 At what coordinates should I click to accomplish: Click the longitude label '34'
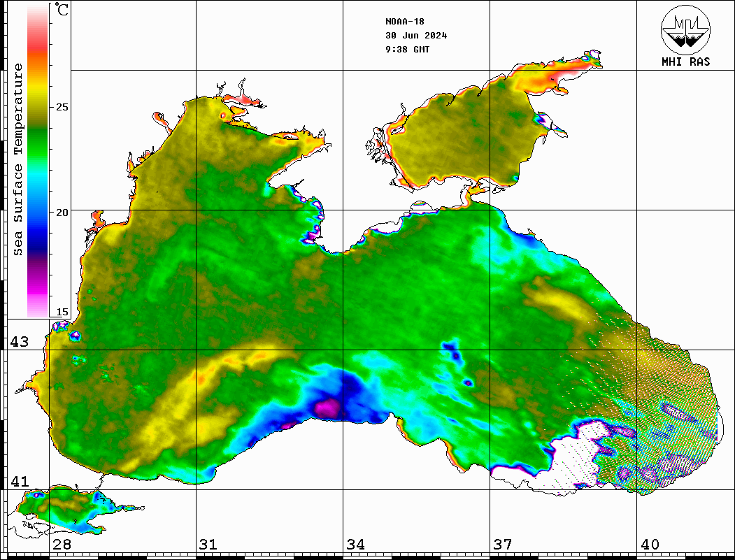(x=356, y=544)
